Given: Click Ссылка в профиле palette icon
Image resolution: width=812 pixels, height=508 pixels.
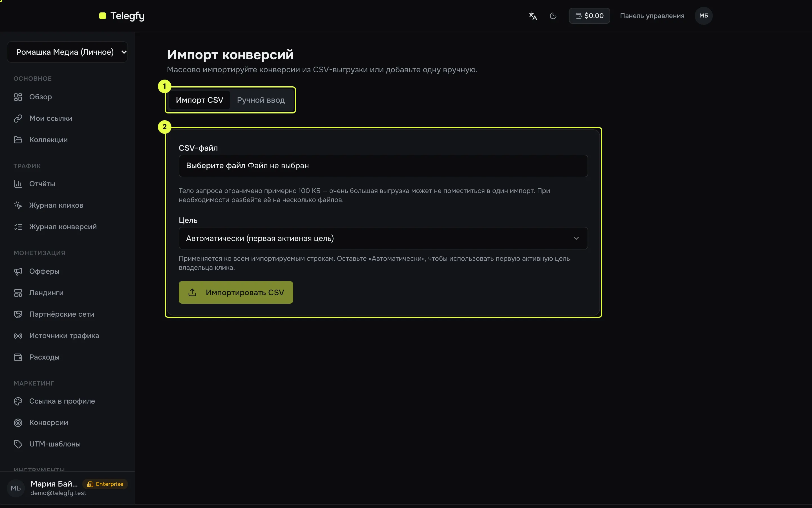Looking at the screenshot, I should [18, 402].
